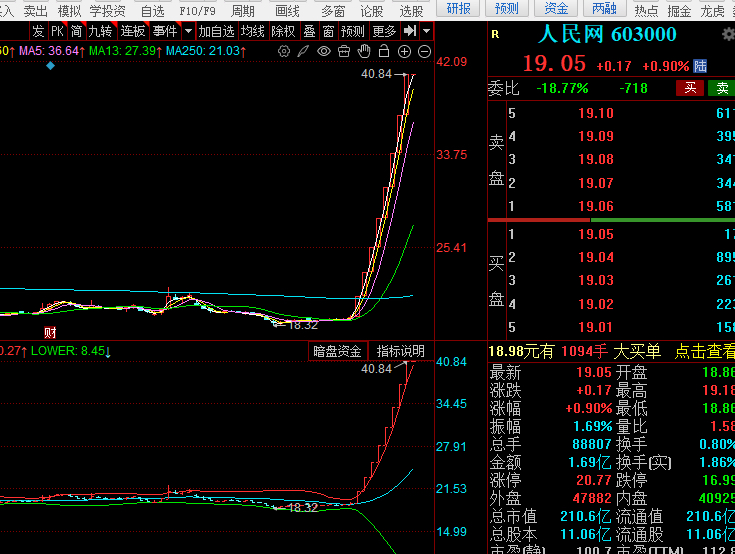The image size is (735, 554).
Task: Click the 陆 stock connect badge
Action: [700, 66]
